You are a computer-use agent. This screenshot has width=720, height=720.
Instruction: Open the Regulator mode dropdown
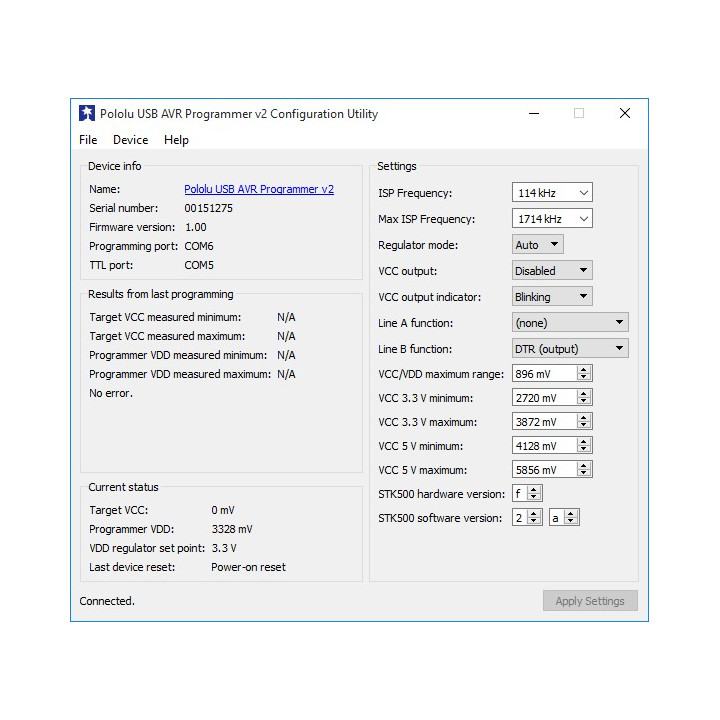[537, 245]
